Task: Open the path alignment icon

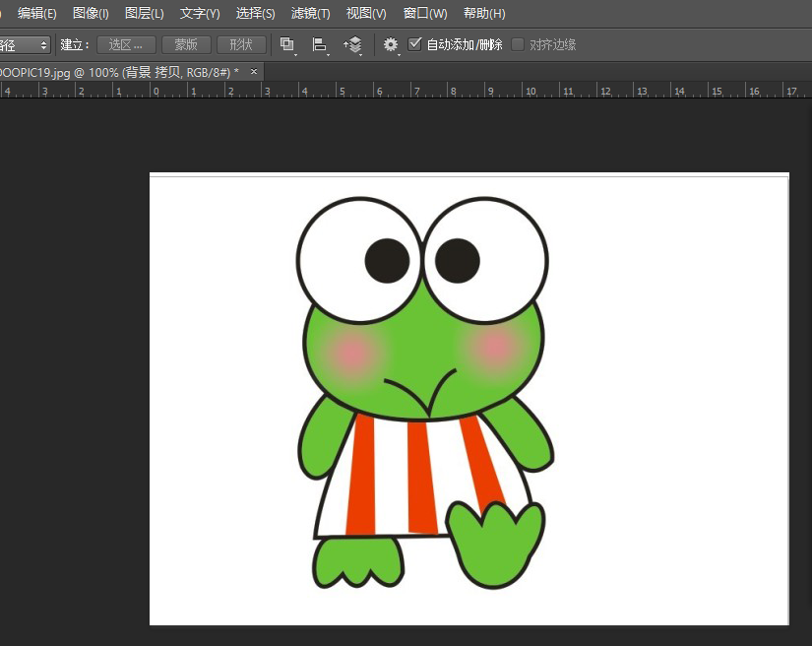Action: tap(320, 45)
